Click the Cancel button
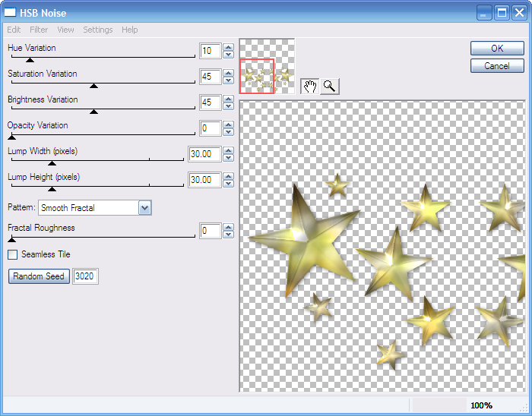Screen dimensions: 532x416 pyautogui.click(x=497, y=66)
